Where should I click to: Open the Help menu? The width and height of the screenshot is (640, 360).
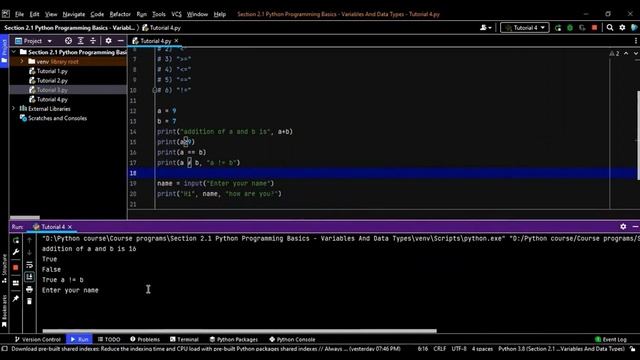click(x=220, y=14)
